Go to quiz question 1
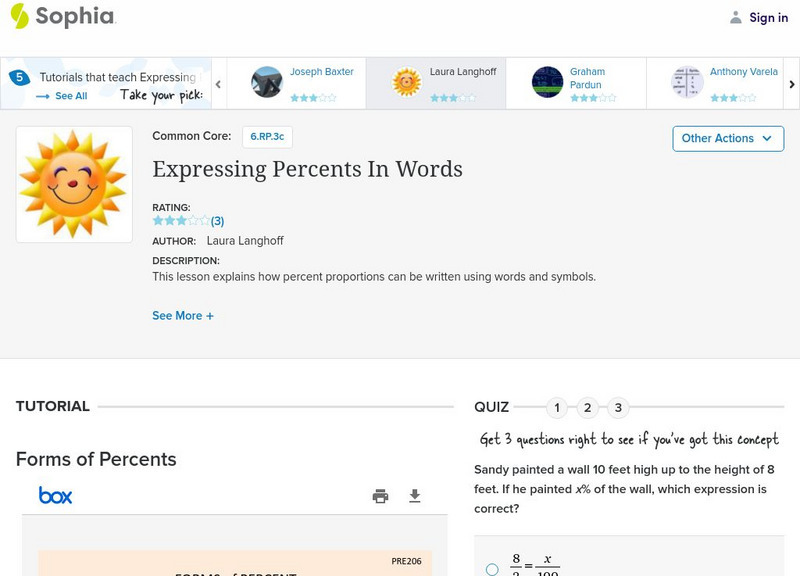This screenshot has width=800, height=576. 557,408
